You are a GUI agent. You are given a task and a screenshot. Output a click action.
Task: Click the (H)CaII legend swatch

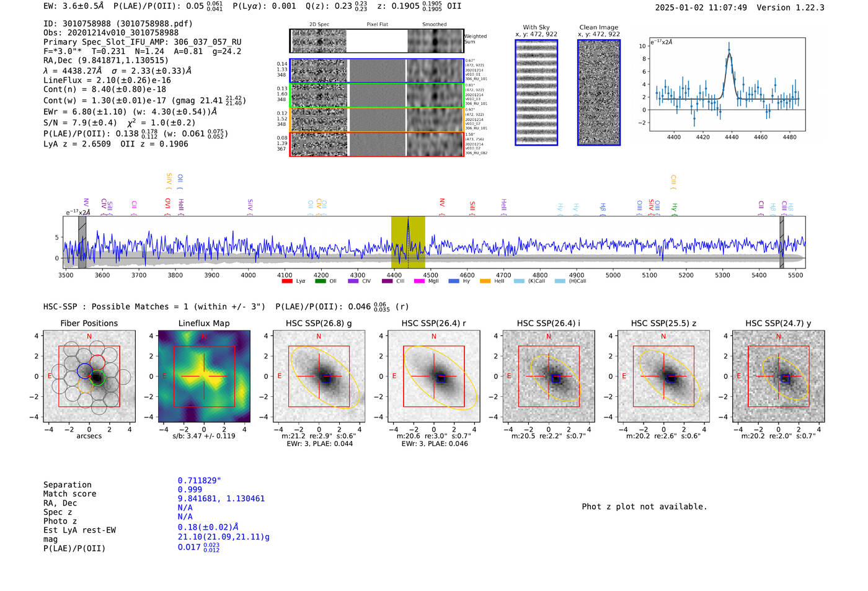pos(560,281)
